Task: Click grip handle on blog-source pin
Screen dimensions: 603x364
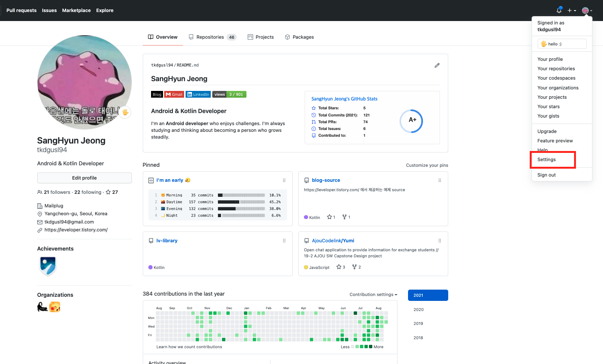Action: 440,180
